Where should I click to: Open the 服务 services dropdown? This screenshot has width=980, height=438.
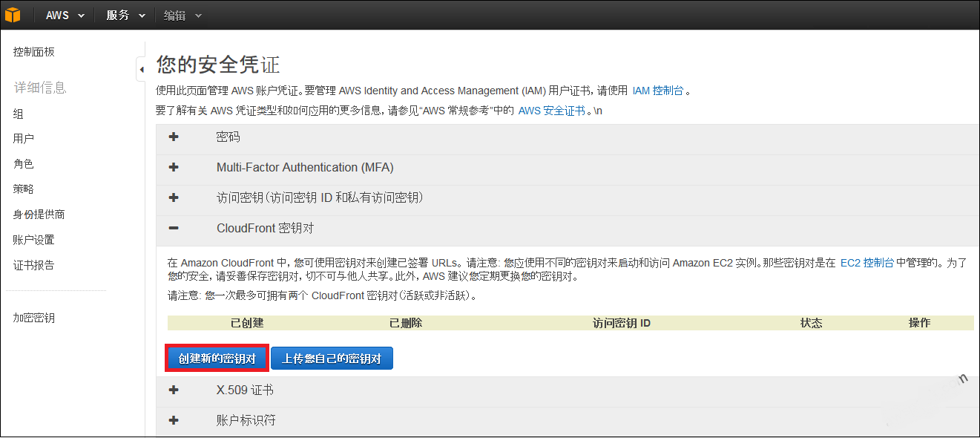pos(125,16)
